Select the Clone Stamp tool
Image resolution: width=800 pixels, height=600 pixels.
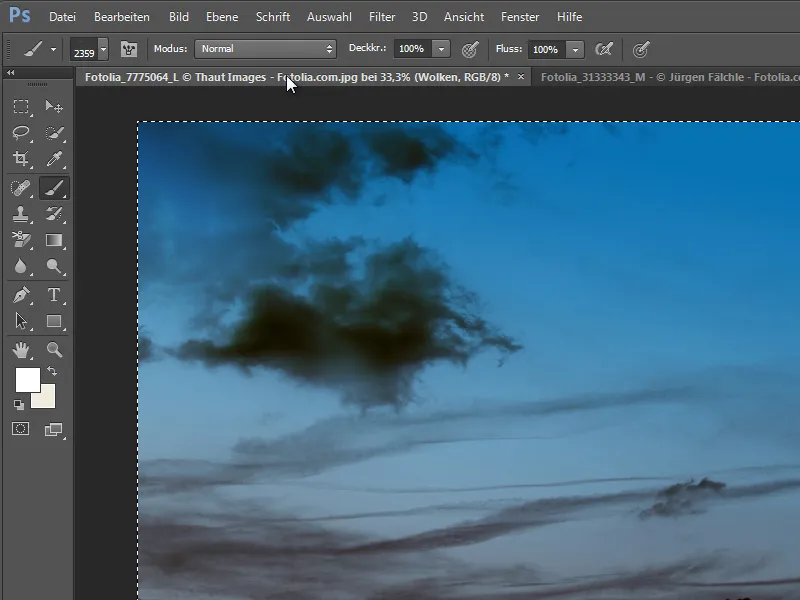tap(21, 214)
